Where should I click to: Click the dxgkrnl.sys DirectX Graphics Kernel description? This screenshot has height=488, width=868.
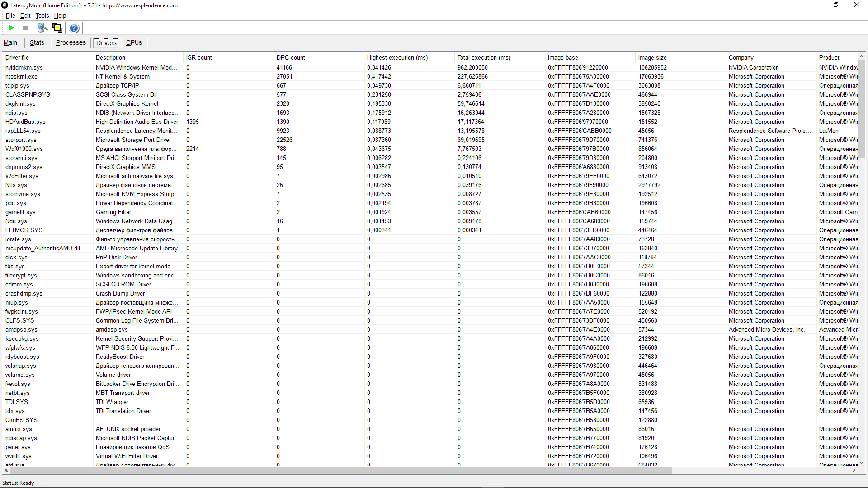127,103
